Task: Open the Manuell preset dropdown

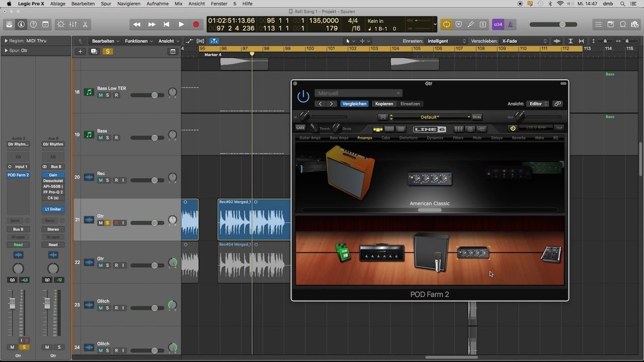Action: (x=358, y=93)
